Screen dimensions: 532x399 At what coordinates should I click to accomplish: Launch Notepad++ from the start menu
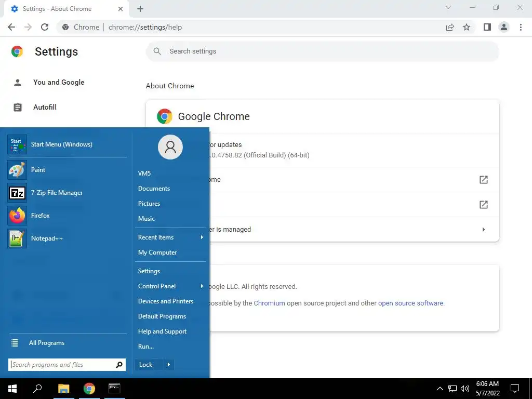[67, 238]
